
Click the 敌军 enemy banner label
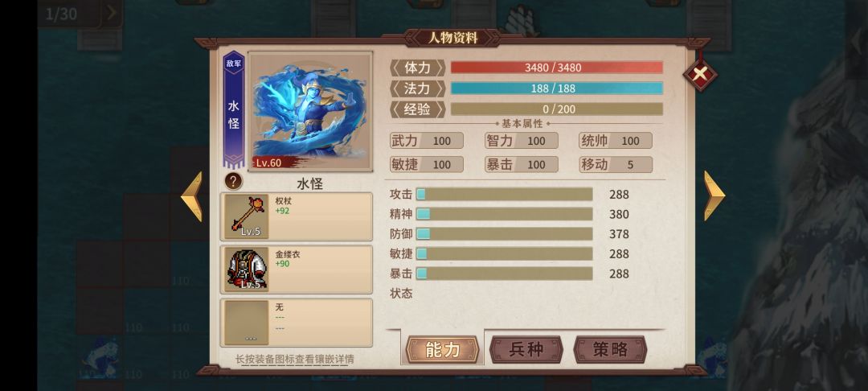234,64
